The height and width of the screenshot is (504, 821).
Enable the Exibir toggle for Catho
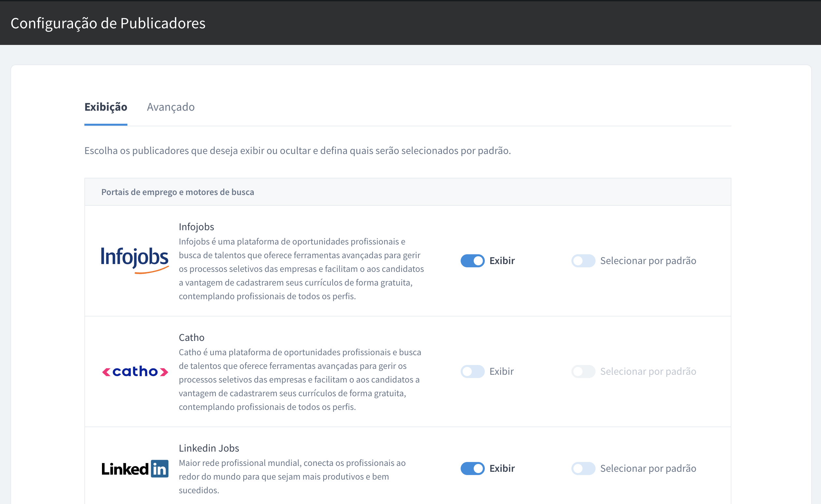pos(472,371)
